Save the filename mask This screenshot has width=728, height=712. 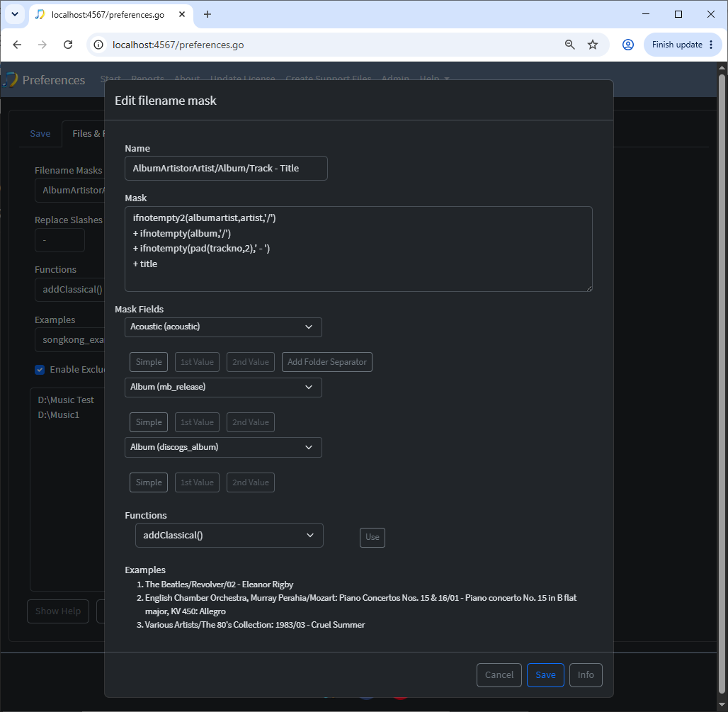point(545,675)
